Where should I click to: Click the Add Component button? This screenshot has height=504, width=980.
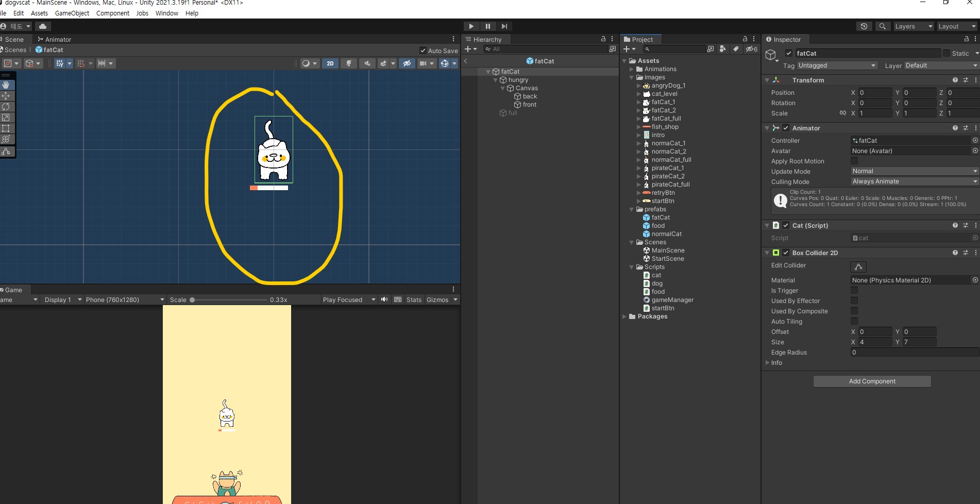tap(872, 381)
